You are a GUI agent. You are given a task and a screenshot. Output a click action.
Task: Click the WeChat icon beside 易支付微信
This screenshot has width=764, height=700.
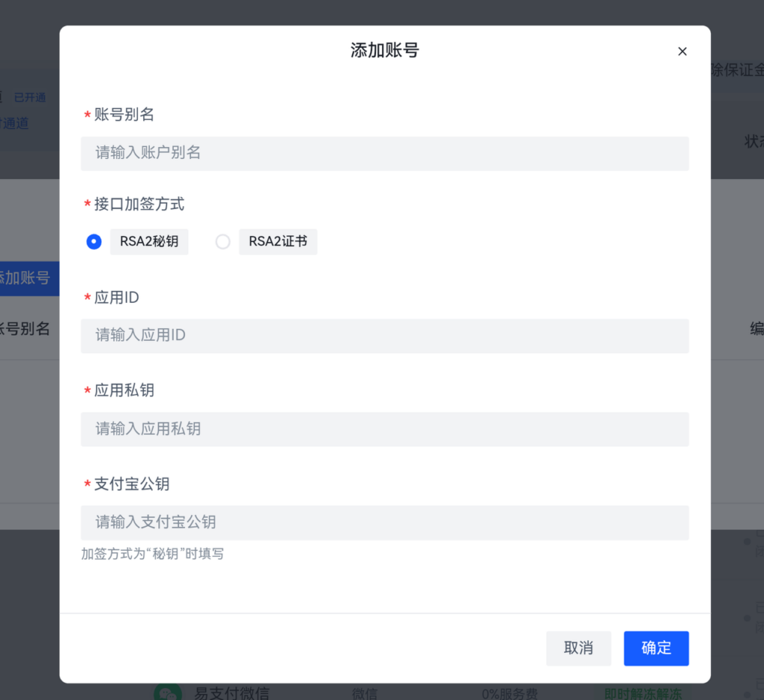point(168,693)
